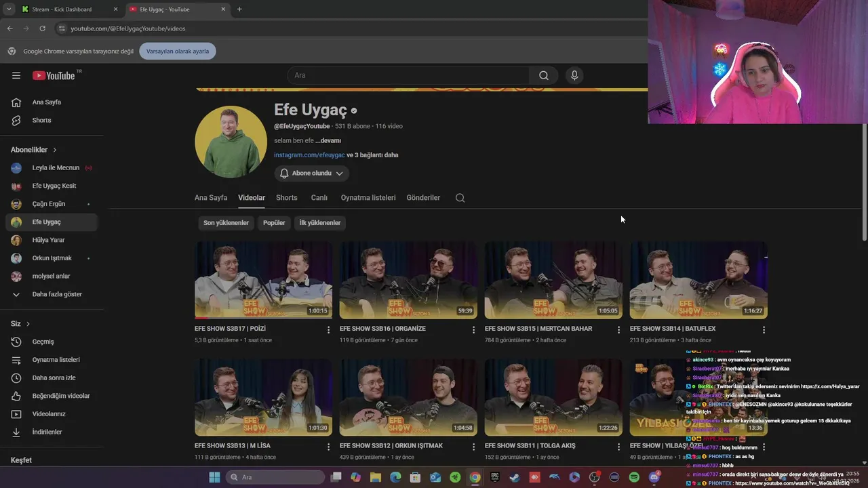The image size is (868, 488).
Task: Open Çağrı Ergün subscription
Action: point(52,204)
